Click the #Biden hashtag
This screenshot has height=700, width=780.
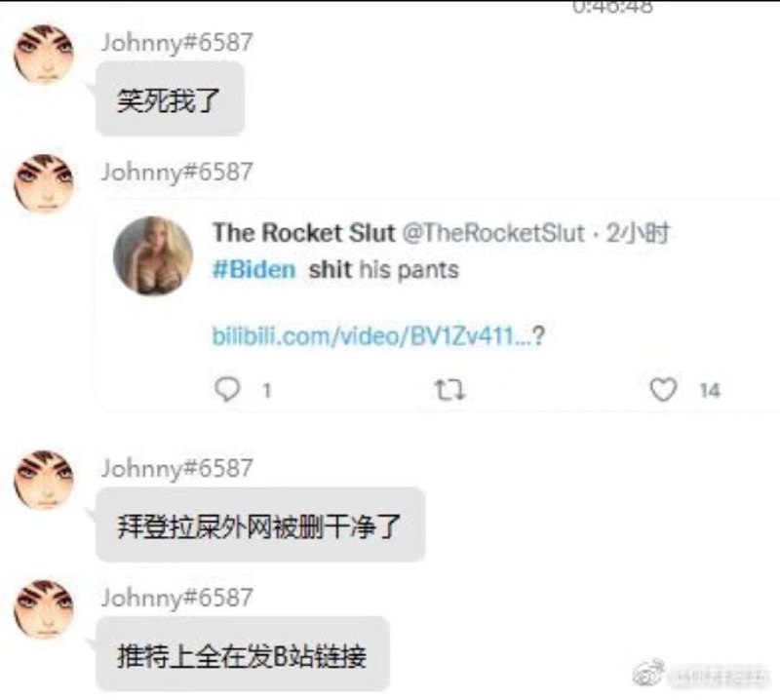click(253, 269)
